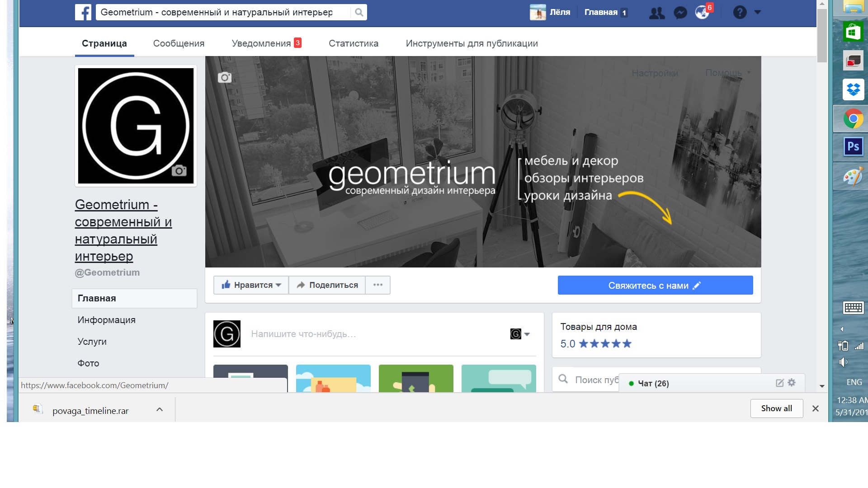Click Show all downloads button

(776, 408)
